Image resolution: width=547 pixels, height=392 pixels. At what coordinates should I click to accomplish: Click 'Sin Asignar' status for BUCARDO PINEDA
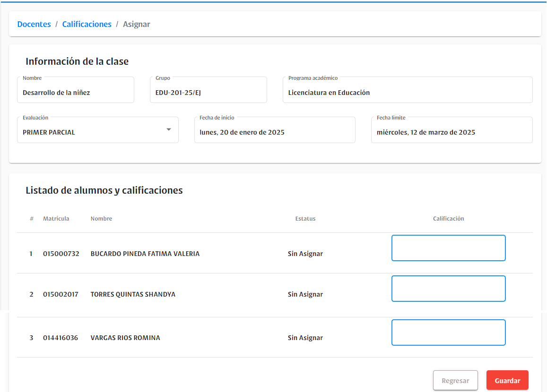click(x=305, y=254)
